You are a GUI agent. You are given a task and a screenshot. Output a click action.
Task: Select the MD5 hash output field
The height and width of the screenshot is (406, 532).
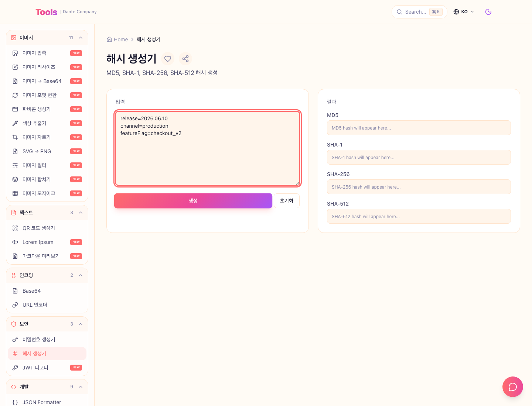pos(419,128)
